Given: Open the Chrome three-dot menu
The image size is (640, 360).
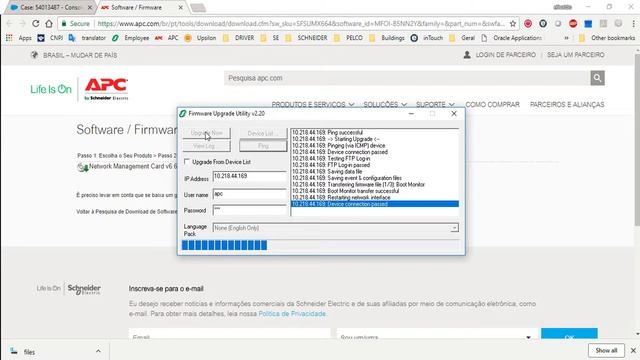Looking at the screenshot, I should 633,24.
